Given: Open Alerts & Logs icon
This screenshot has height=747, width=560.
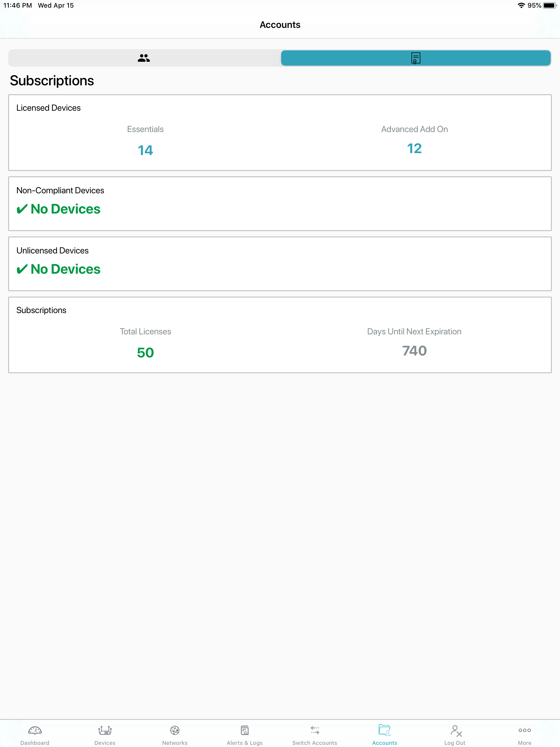Looking at the screenshot, I should click(x=244, y=730).
